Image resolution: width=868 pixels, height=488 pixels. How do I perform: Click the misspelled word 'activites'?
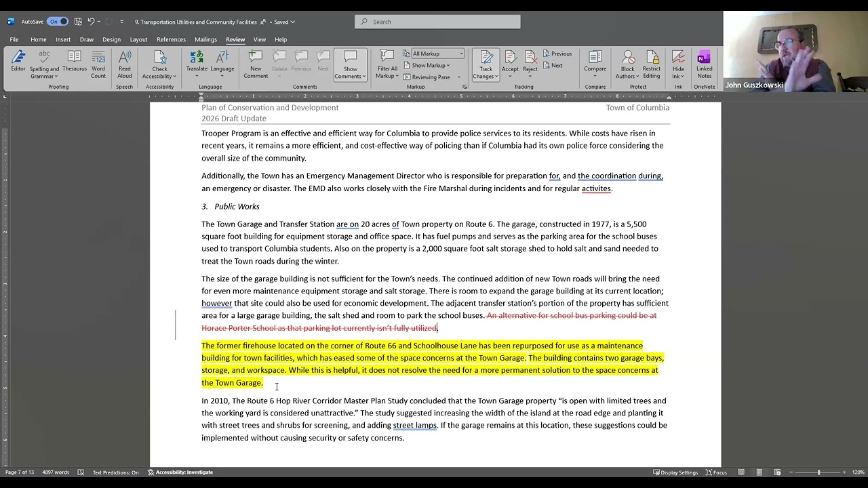click(x=596, y=189)
